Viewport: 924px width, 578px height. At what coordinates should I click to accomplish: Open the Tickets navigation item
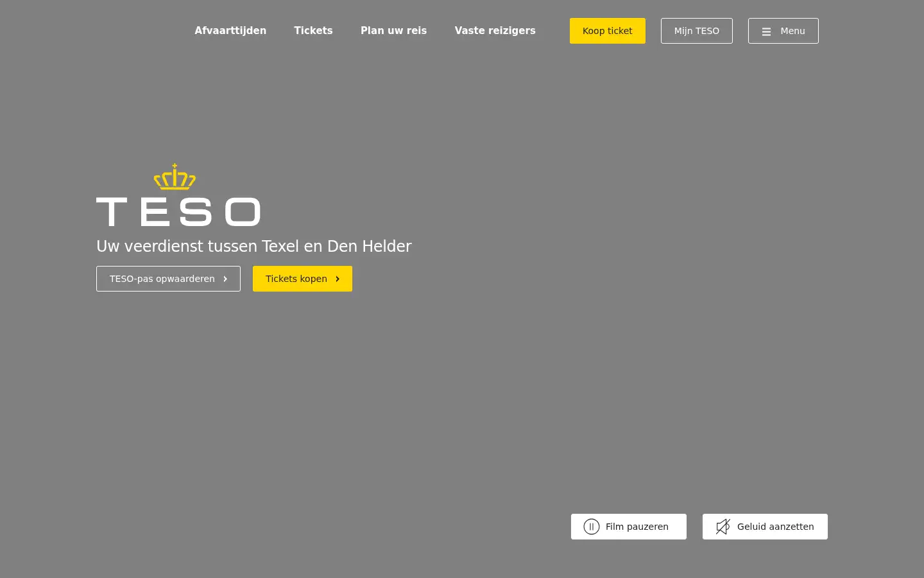(313, 31)
